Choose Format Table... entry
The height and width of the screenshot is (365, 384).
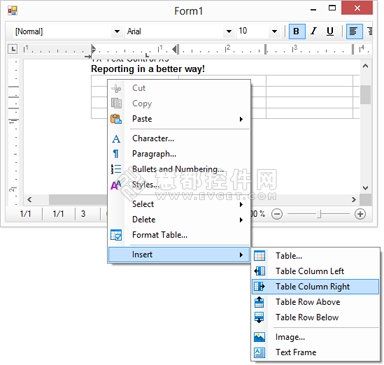coord(179,235)
